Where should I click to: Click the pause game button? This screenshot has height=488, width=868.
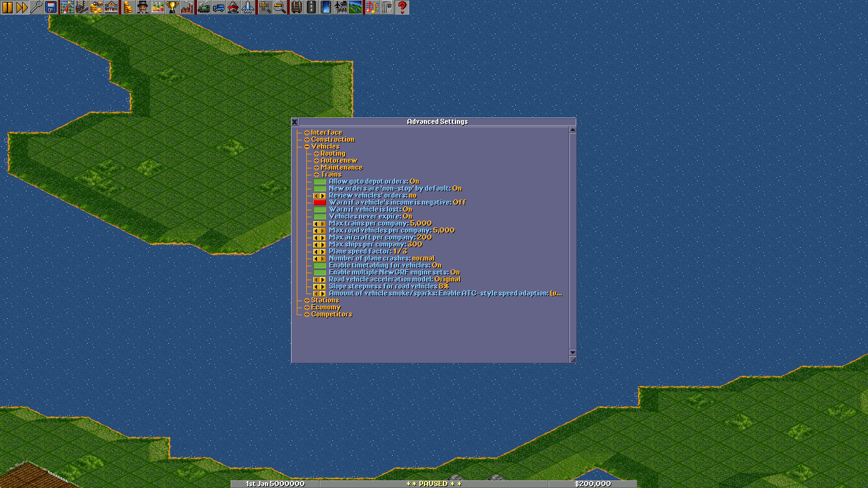[x=8, y=8]
